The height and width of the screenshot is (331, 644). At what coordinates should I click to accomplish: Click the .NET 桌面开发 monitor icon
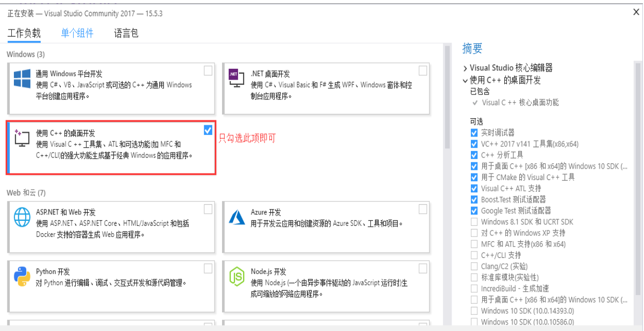tap(235, 80)
